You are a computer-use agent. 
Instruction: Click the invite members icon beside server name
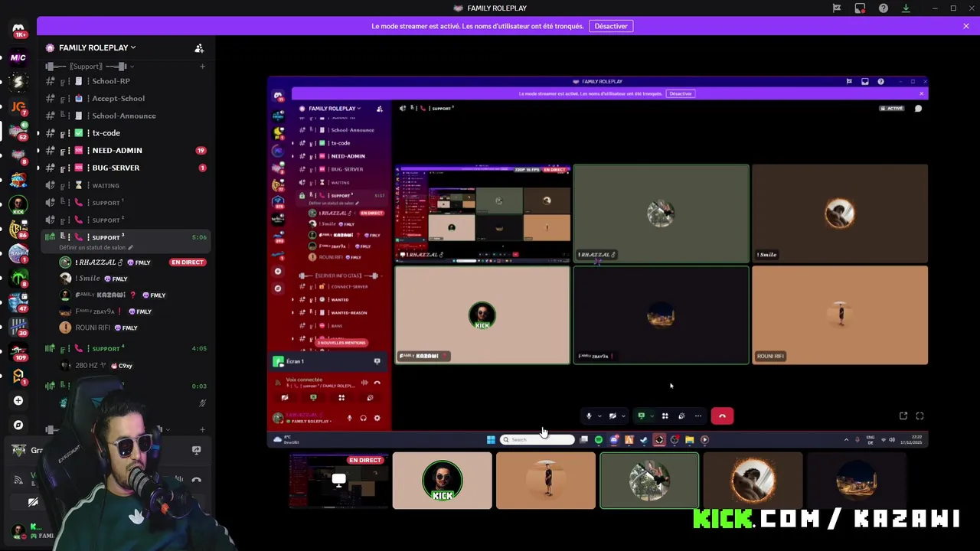point(199,48)
